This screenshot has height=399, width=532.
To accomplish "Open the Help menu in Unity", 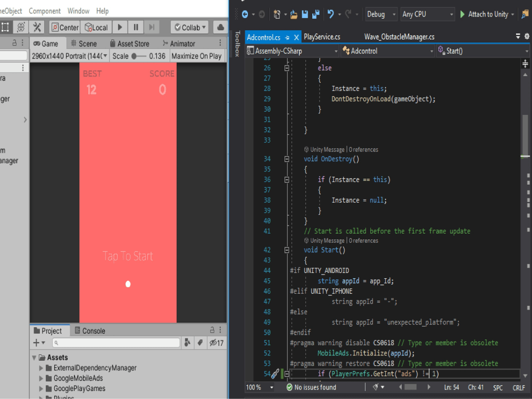I will click(x=102, y=11).
